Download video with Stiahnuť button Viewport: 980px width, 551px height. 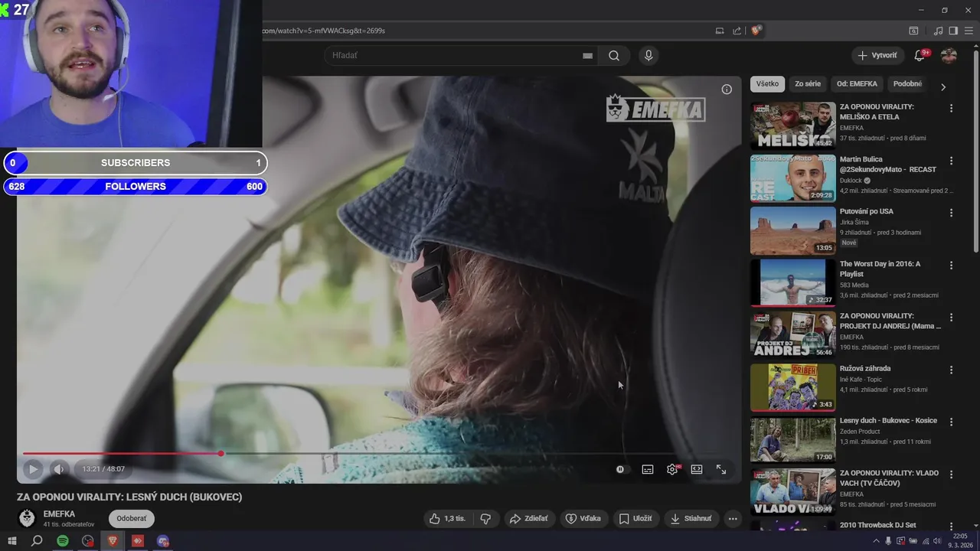point(691,518)
